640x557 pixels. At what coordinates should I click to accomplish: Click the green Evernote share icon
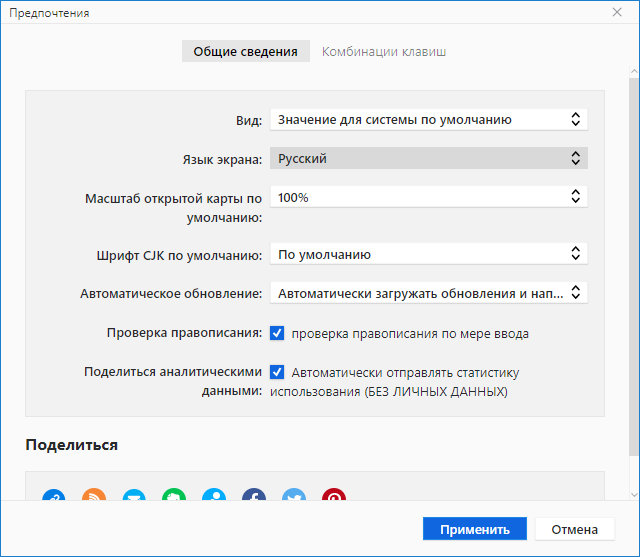pos(174,497)
